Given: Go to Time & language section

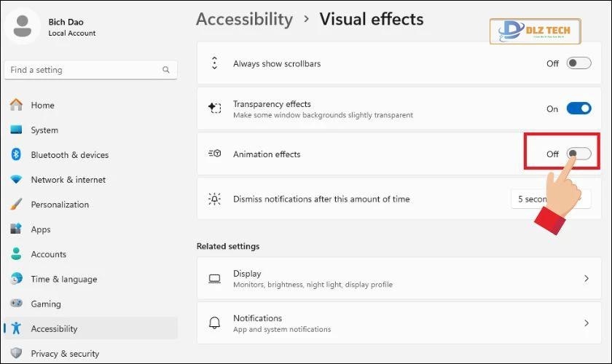Looking at the screenshot, I should click(x=63, y=279).
